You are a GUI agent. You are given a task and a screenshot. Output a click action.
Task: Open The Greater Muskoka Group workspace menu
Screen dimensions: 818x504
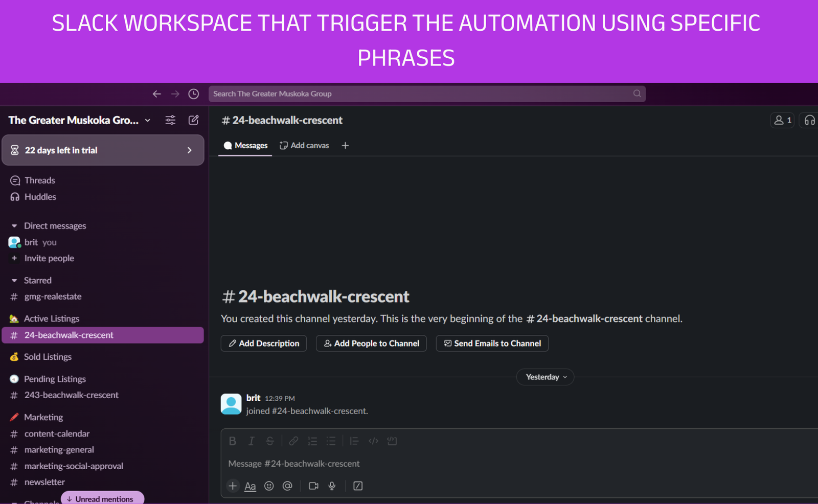click(79, 120)
